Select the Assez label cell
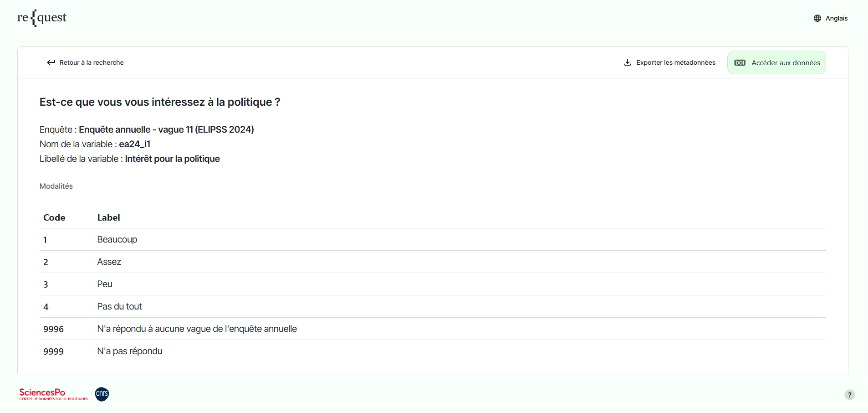 [x=109, y=262]
